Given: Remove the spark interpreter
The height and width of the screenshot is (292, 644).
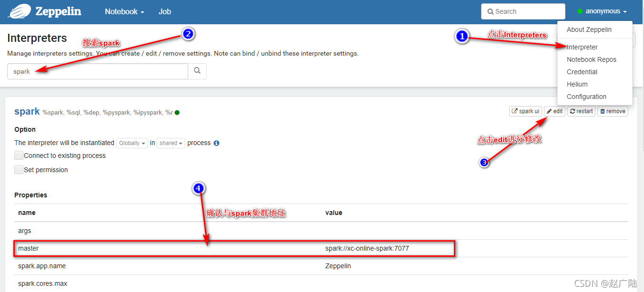Looking at the screenshot, I should (613, 111).
